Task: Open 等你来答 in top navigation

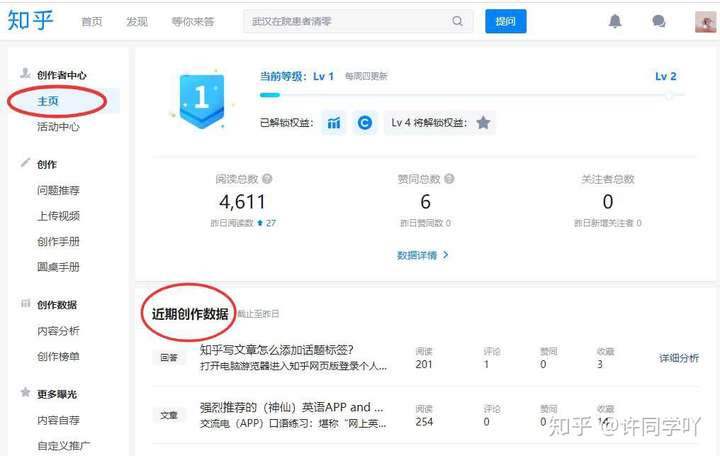Action: pyautogui.click(x=192, y=22)
